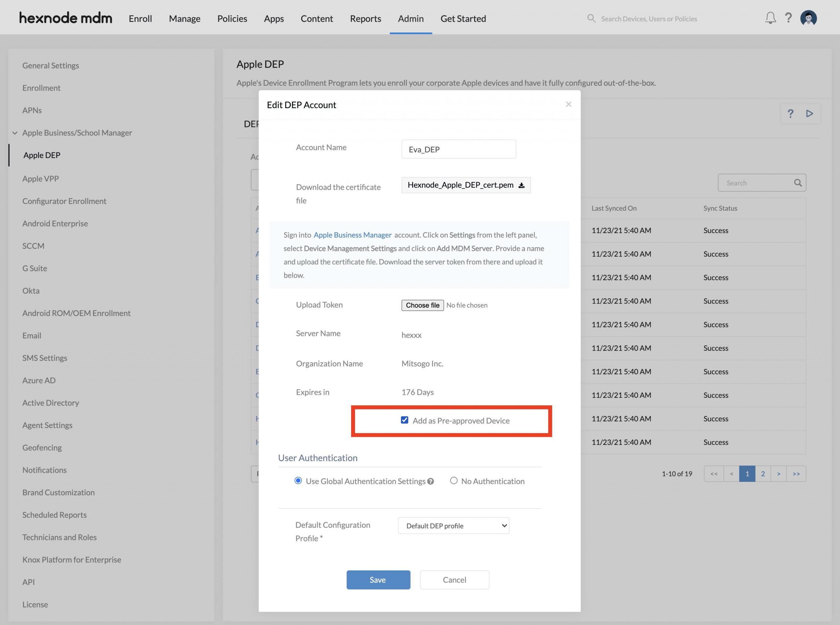Image resolution: width=840 pixels, height=625 pixels.
Task: Download Hexnode_Apple_DEP_cert.pem certificate
Action: click(x=466, y=185)
